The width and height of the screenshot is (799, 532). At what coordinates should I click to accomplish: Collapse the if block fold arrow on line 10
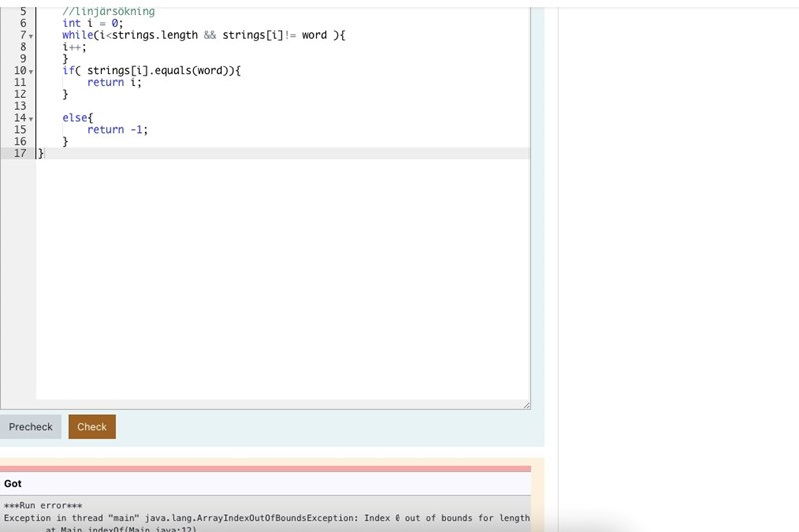(31, 72)
